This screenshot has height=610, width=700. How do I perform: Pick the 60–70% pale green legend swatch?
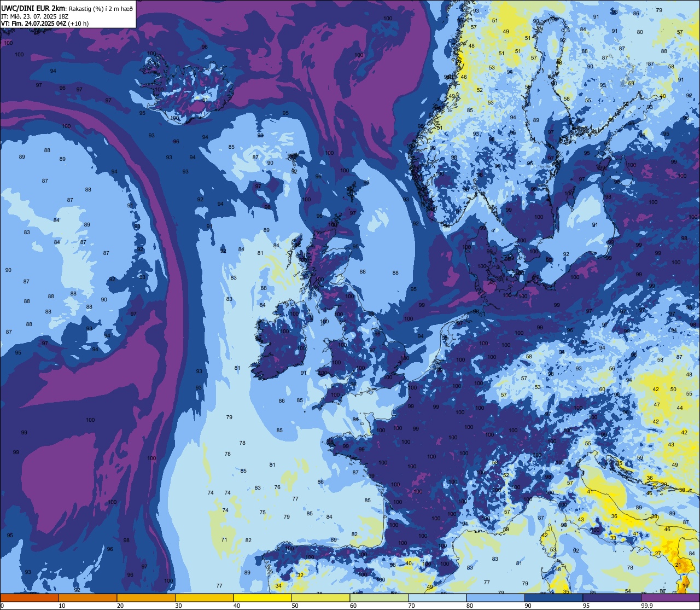(x=379, y=597)
